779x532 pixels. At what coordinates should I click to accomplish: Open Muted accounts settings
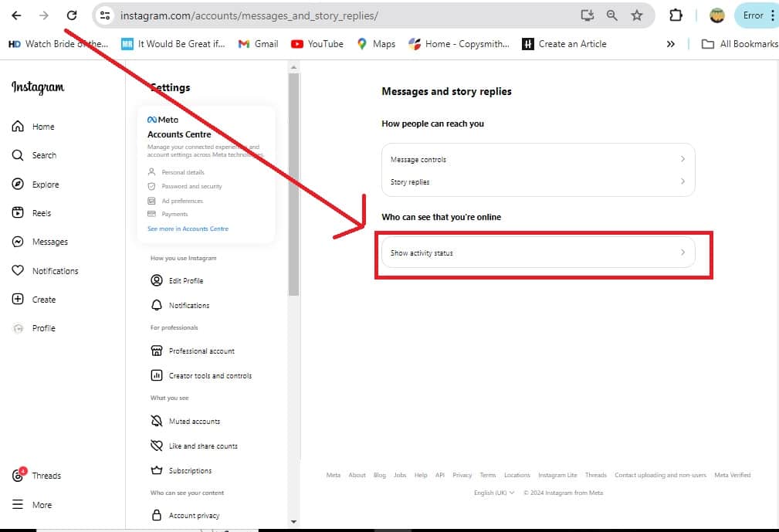tap(185, 421)
